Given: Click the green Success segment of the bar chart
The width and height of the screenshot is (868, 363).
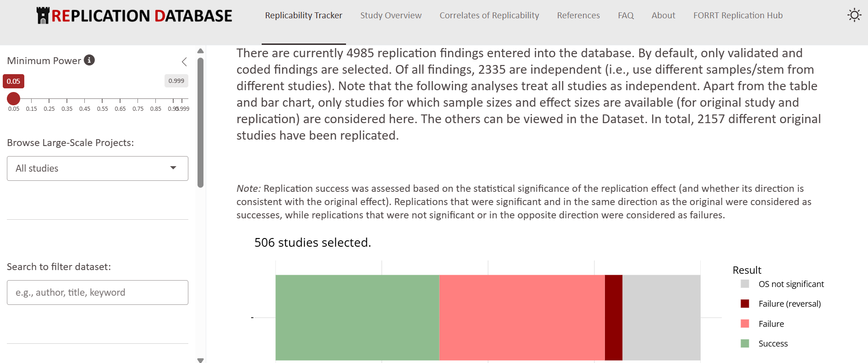Looking at the screenshot, I should 357,316.
